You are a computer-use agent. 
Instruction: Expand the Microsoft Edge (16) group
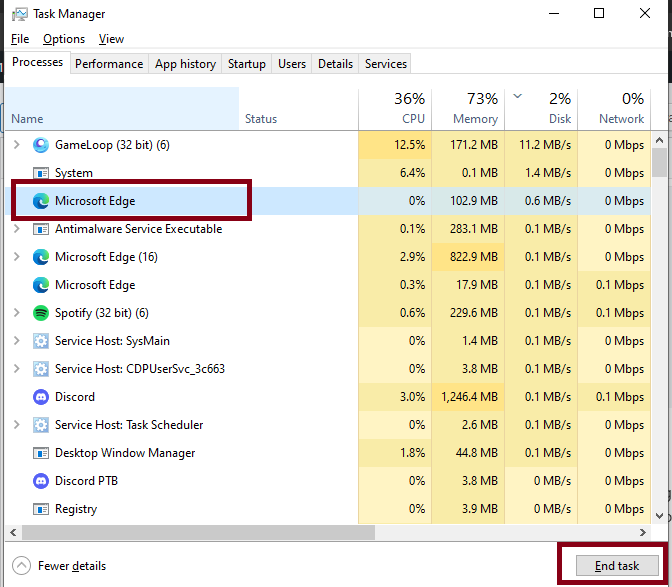(16, 257)
